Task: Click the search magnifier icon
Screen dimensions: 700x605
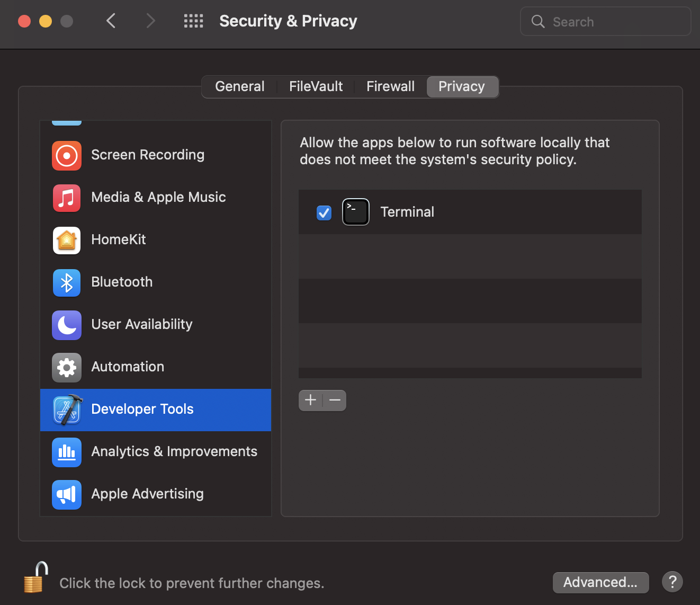Action: click(538, 21)
